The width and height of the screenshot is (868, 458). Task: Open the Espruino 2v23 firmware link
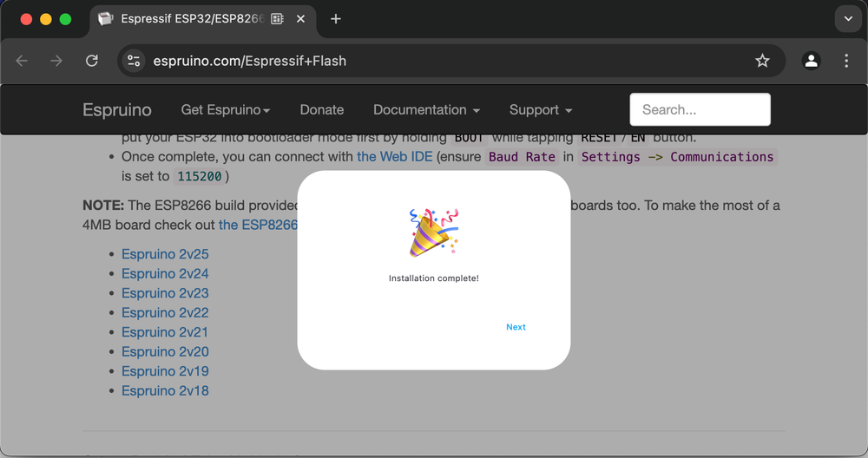point(165,292)
